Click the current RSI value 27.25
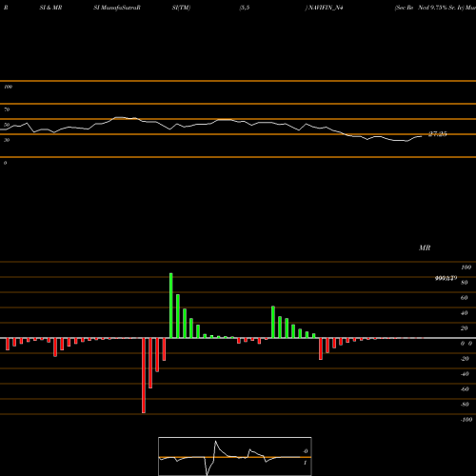The height and width of the screenshot is (476, 476). click(438, 134)
